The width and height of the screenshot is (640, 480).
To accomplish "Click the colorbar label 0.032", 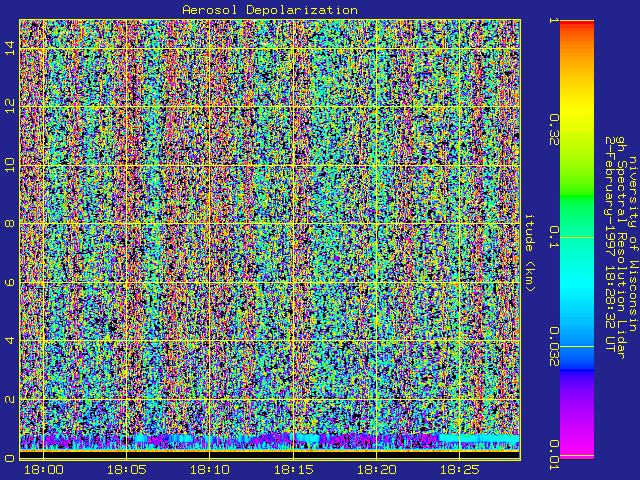I will [554, 347].
